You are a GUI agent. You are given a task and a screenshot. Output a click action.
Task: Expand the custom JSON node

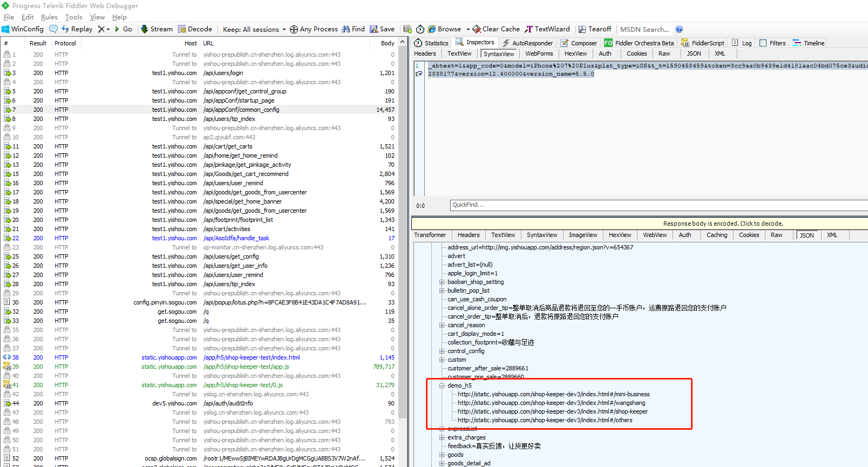point(442,360)
